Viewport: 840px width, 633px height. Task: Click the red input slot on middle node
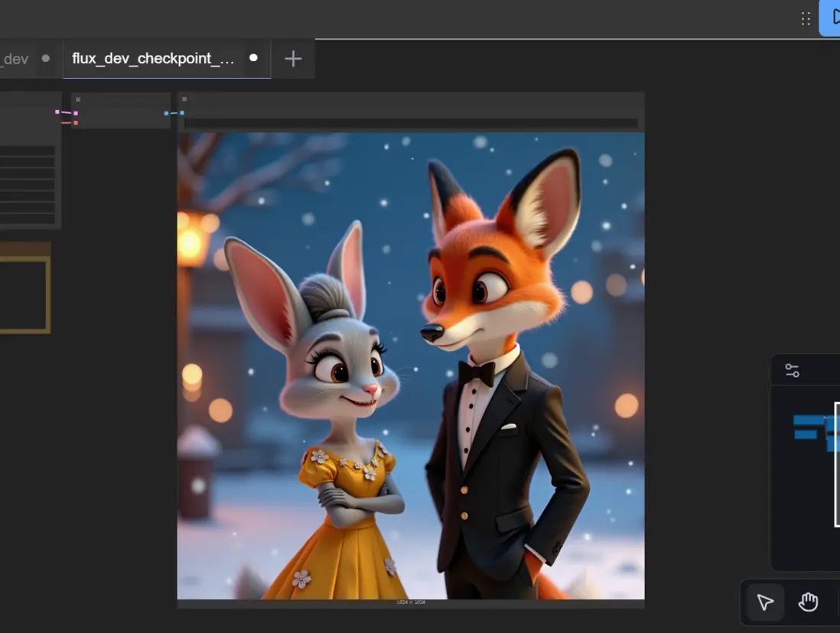tap(76, 122)
